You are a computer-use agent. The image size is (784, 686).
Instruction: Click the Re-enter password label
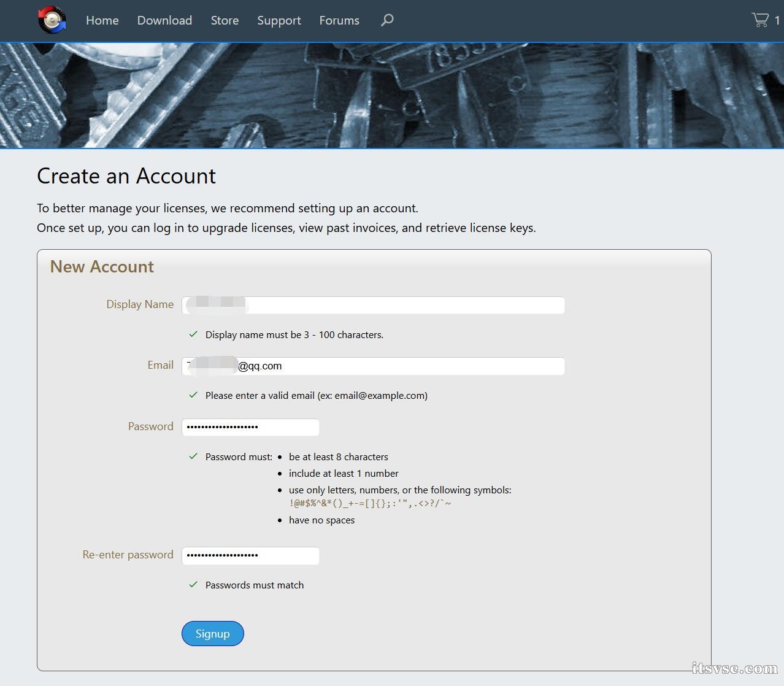point(128,555)
